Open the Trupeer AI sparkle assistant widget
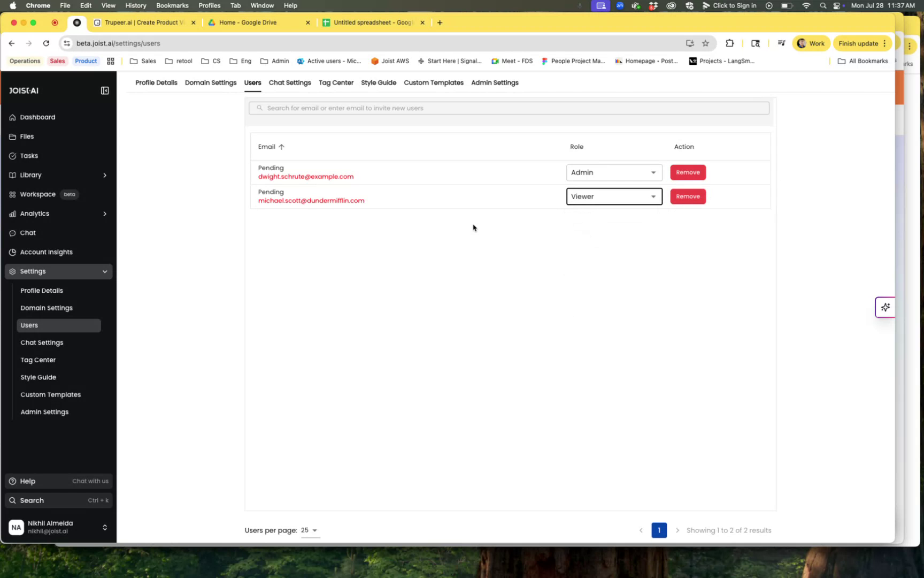Screen dimensions: 924x578 (885, 307)
